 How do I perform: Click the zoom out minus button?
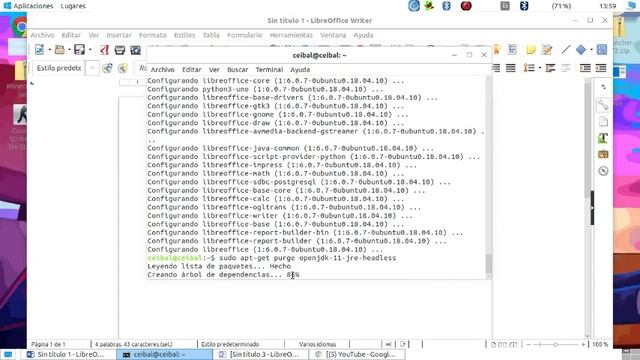tap(529, 344)
